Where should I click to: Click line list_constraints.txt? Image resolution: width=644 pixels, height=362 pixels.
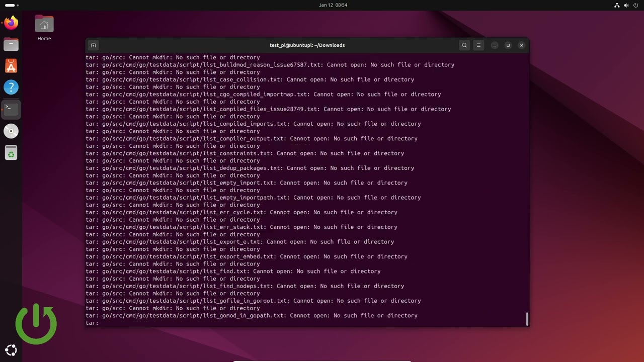(x=245, y=153)
